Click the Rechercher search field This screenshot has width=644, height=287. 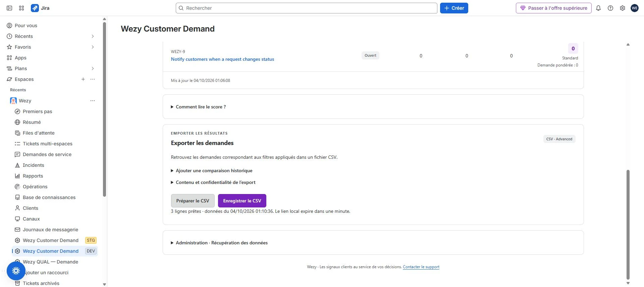(x=307, y=8)
